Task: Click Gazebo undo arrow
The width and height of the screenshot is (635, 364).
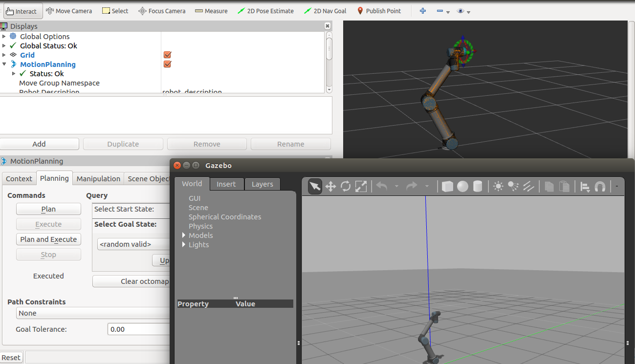Action: coord(382,186)
